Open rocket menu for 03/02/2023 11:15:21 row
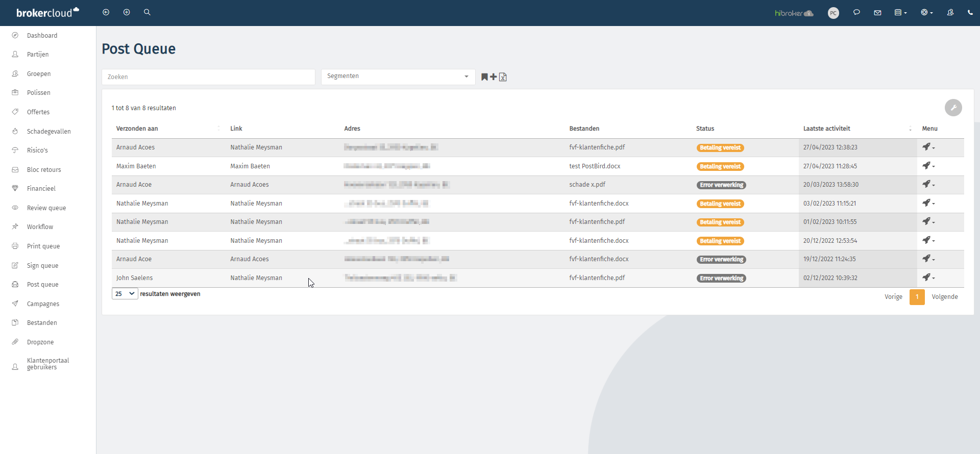Image resolution: width=980 pixels, height=454 pixels. point(928,203)
